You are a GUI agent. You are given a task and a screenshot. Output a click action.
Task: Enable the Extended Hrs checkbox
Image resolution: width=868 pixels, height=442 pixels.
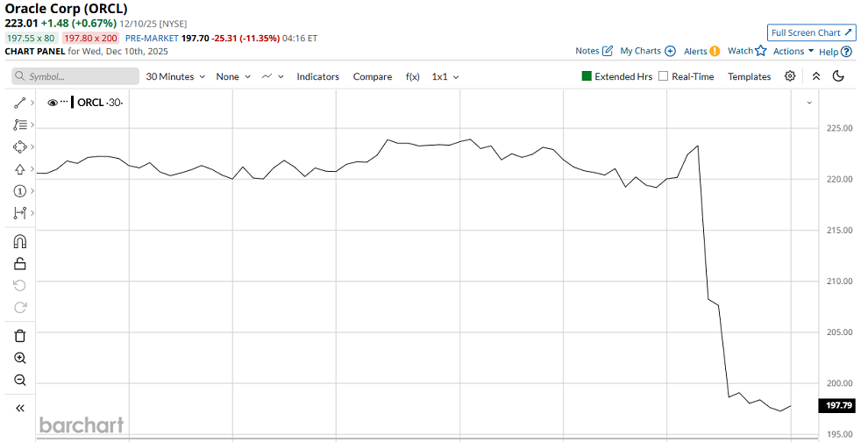coord(587,76)
